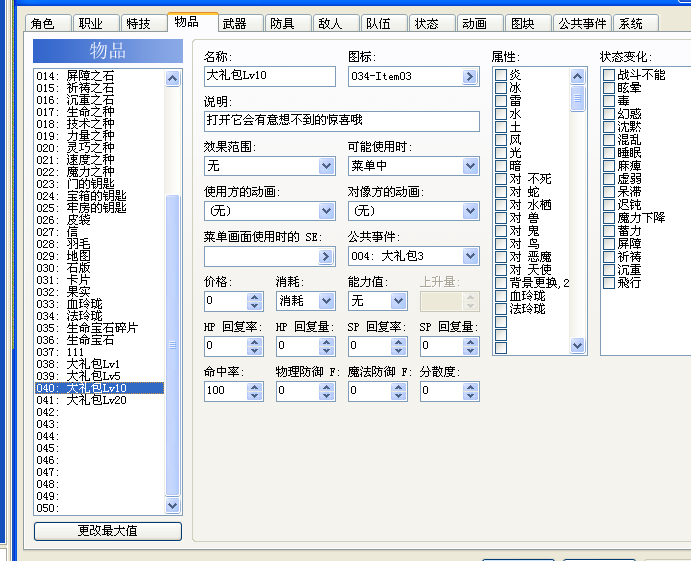Click the 说明 description text field

(x=342, y=121)
